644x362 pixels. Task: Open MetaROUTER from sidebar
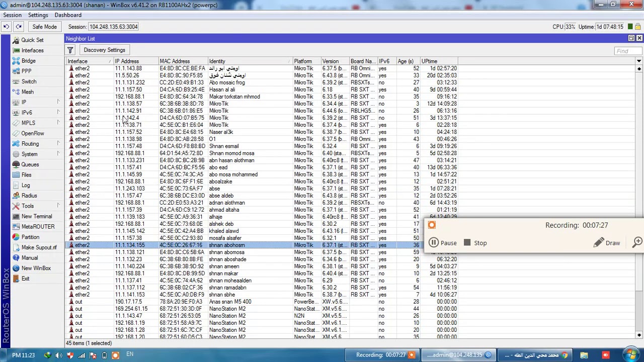(x=38, y=227)
